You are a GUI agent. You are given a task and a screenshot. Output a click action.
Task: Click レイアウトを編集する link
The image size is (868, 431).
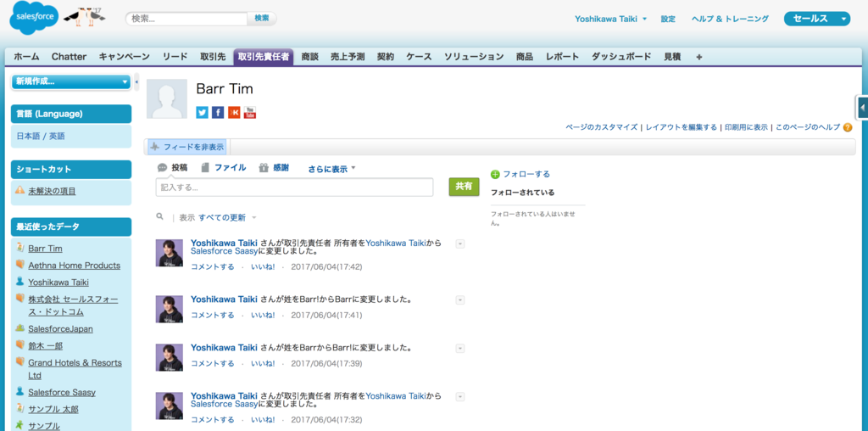[x=682, y=127]
